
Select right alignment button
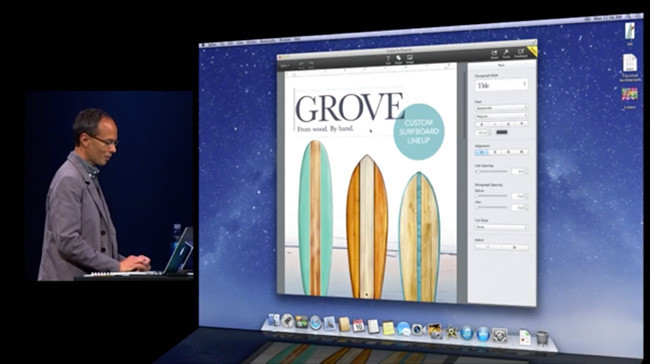508,152
